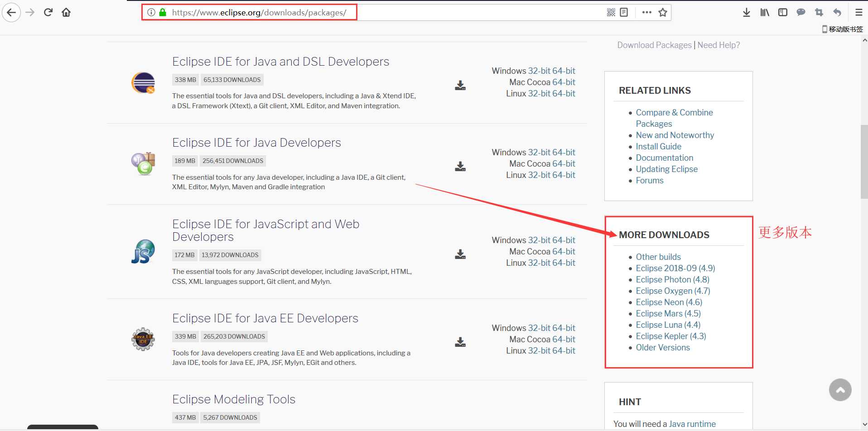This screenshot has width=868, height=431.
Task: Click the crop screenshot toolbar icon
Action: coord(819,12)
